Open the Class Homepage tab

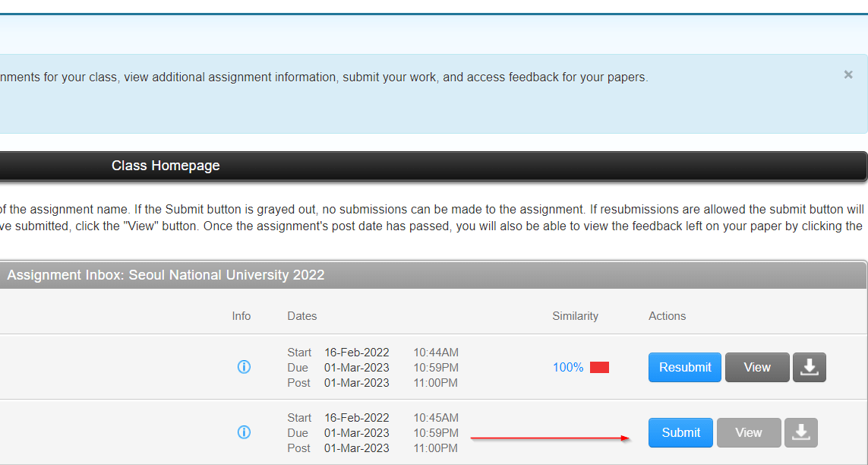(166, 166)
